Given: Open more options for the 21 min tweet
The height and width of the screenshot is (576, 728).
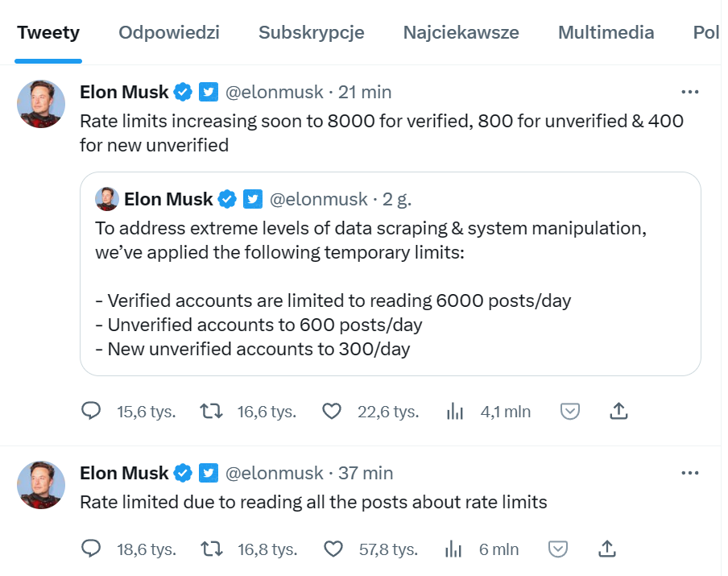Looking at the screenshot, I should tap(690, 92).
